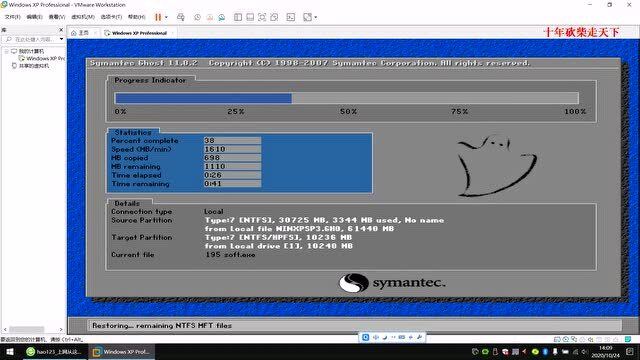Click the send Ctrl+Alt+Del toolbar icon
Screen dimensions: 640x360
coord(181,17)
